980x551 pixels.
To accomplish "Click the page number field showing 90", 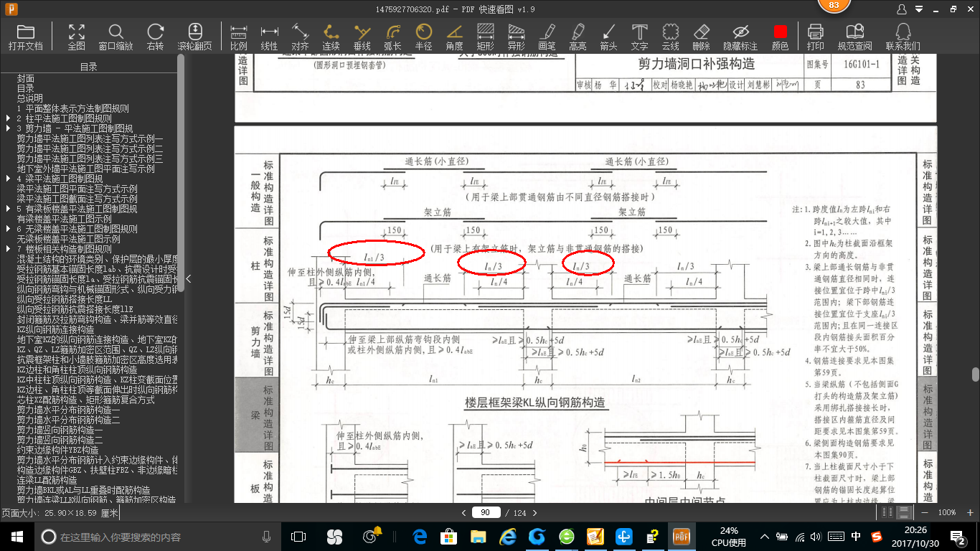I will pos(486,512).
